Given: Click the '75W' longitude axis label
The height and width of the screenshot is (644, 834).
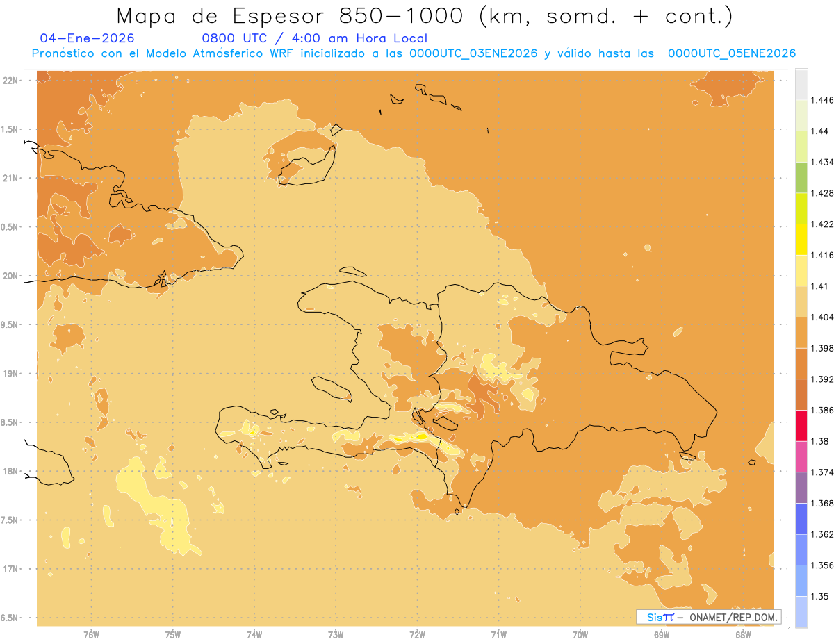Looking at the screenshot, I should point(173,634).
